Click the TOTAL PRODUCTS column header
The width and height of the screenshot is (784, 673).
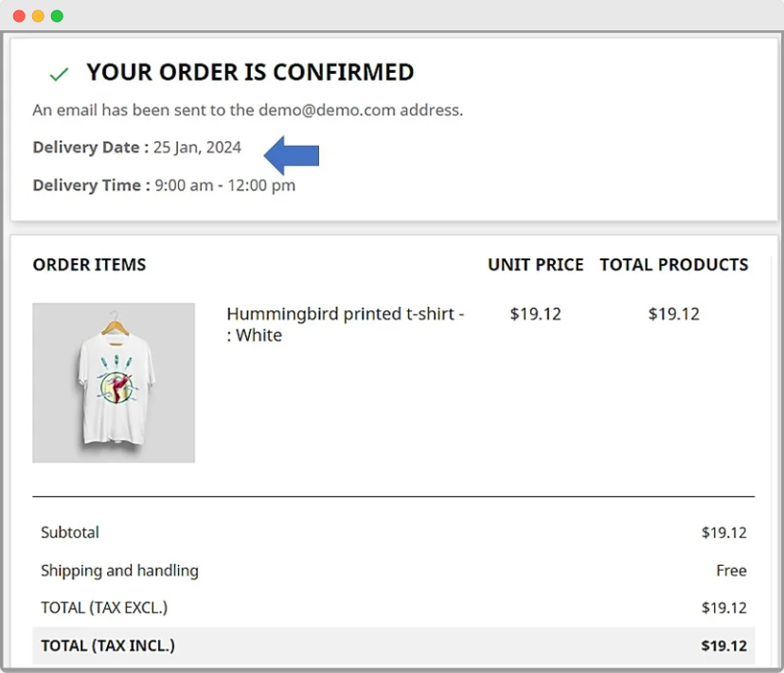[x=674, y=265]
